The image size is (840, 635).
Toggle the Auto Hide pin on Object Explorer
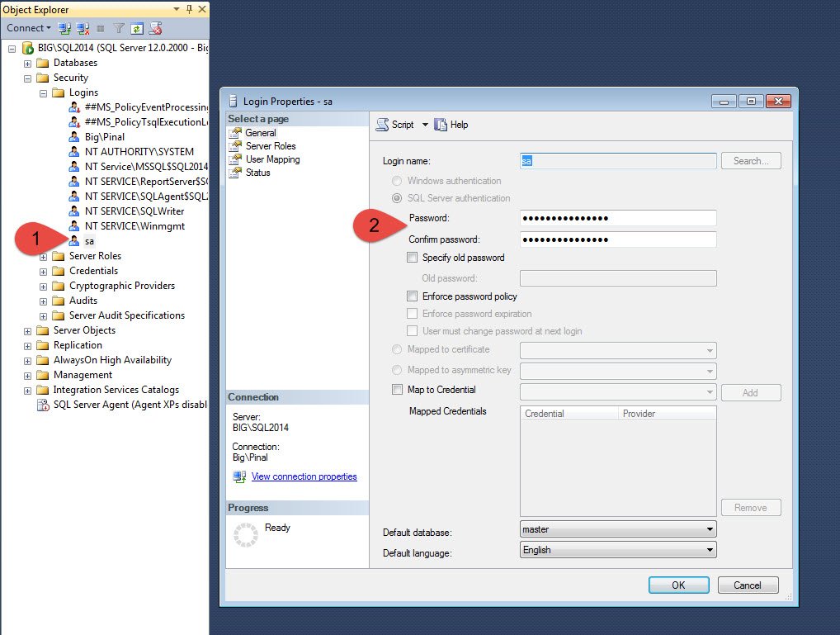189,9
